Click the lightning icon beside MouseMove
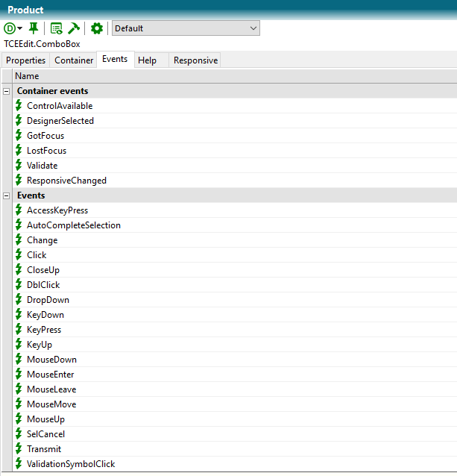The width and height of the screenshot is (457, 476). [x=19, y=404]
